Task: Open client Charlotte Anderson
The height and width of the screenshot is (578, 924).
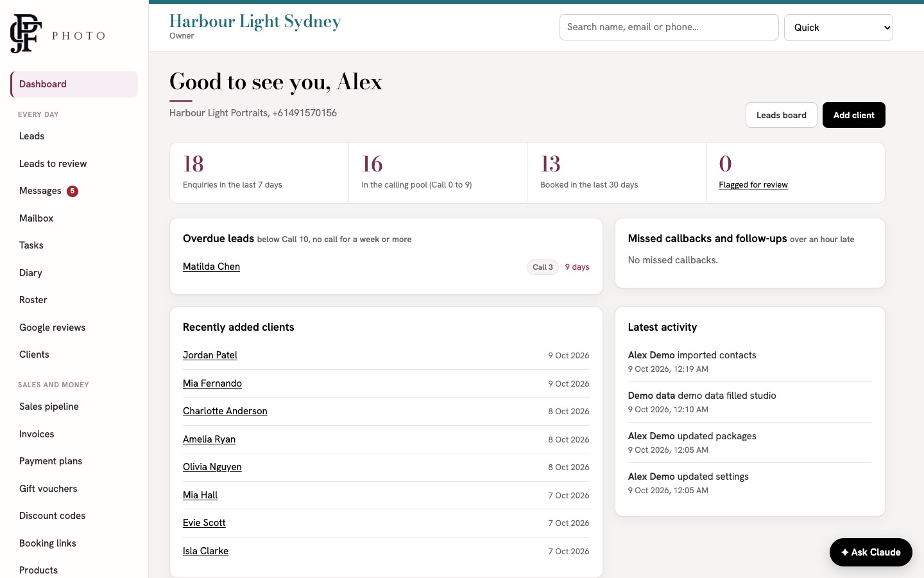Action: point(225,411)
